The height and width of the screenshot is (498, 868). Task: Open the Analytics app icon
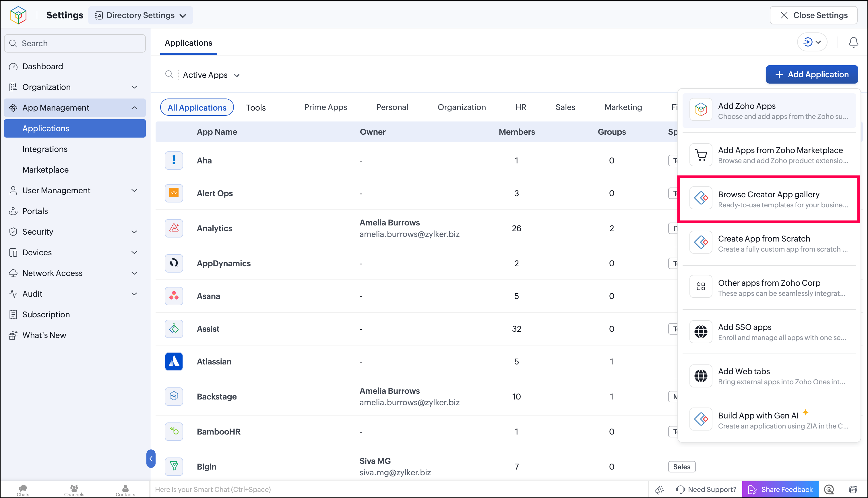click(x=174, y=228)
